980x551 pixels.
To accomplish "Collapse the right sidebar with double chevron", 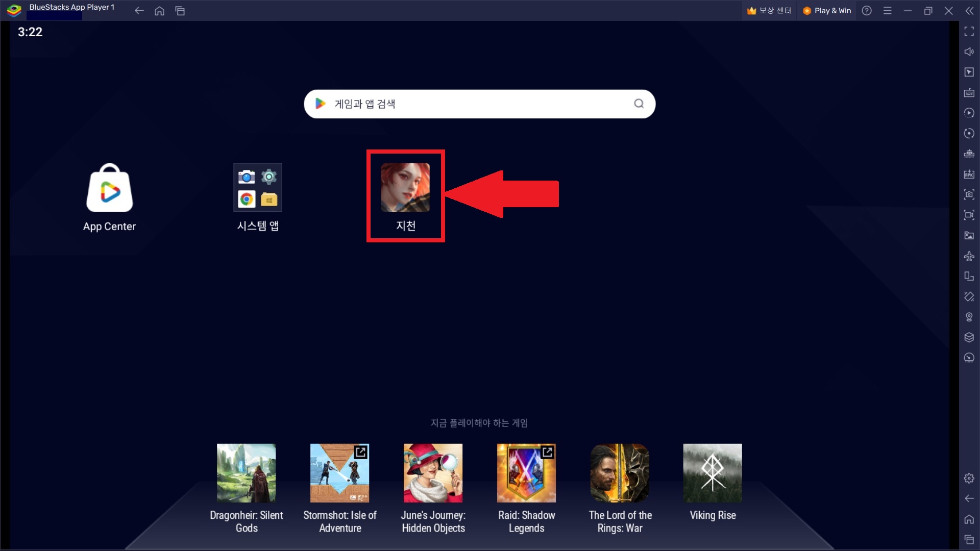I will (x=969, y=11).
